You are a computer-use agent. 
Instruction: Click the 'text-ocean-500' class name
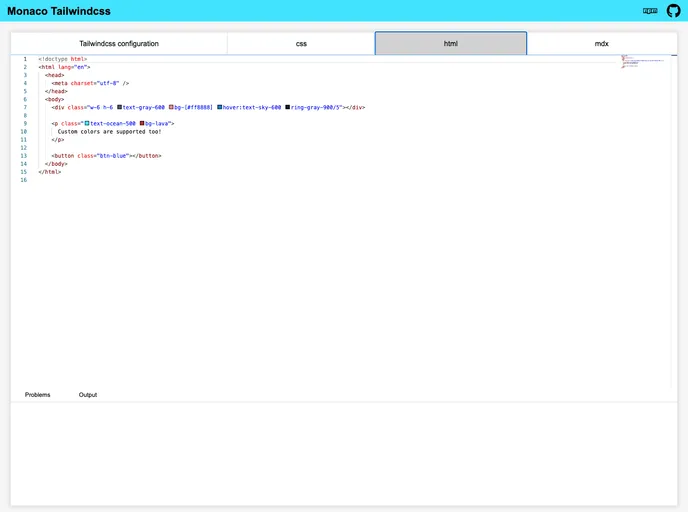click(113, 124)
